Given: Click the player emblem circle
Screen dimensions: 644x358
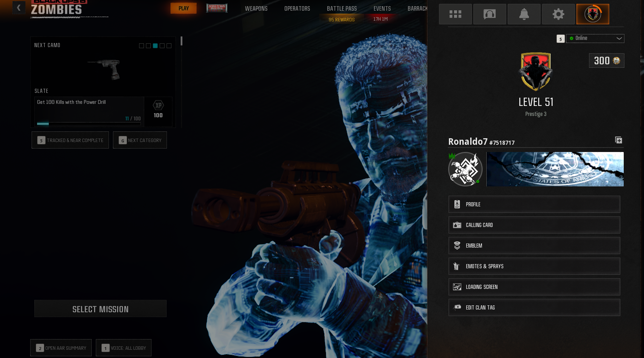Looking at the screenshot, I should pos(465,169).
